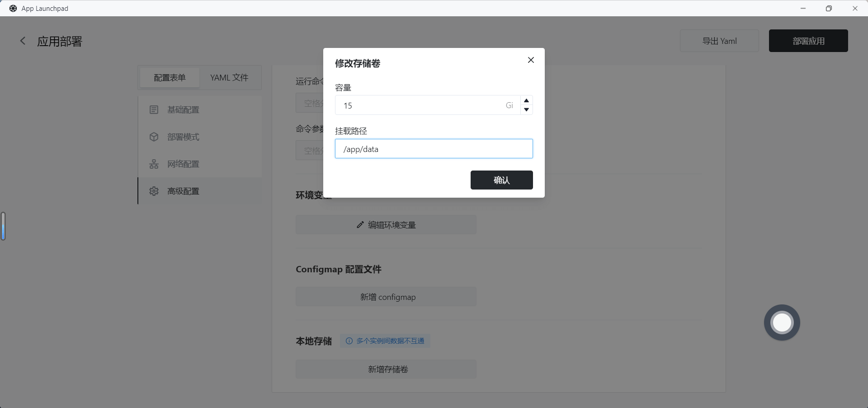Click the 部署应用 deploy button

(808, 41)
